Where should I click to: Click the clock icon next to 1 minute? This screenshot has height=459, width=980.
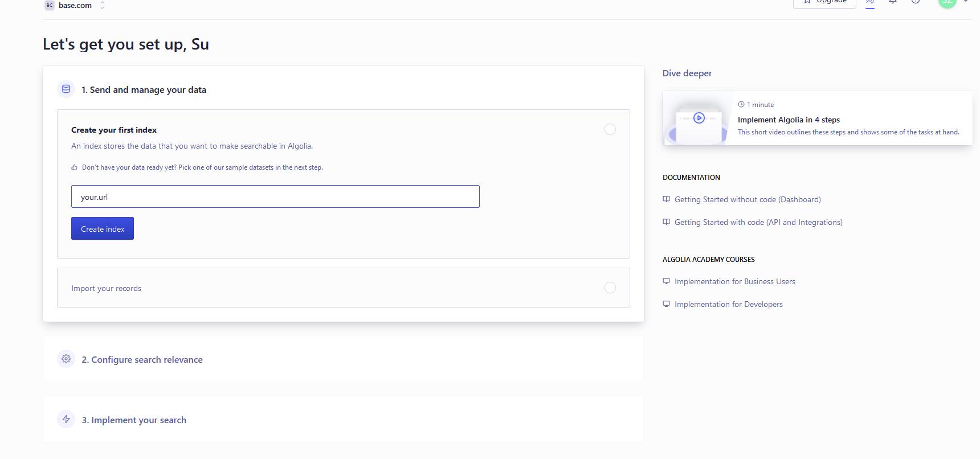pos(741,104)
